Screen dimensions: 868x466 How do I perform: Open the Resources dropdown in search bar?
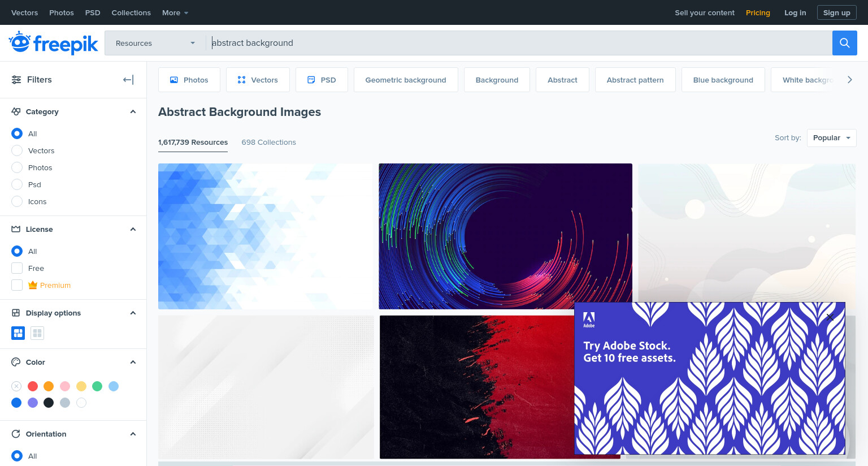click(x=155, y=43)
